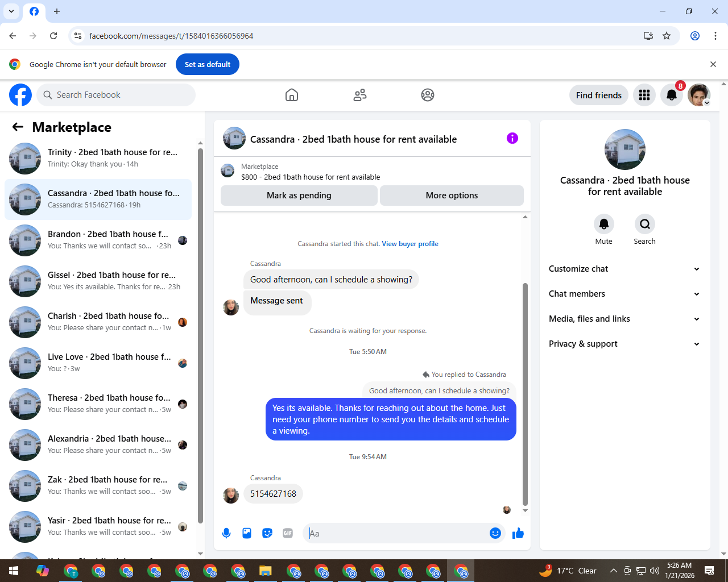Screen dimensions: 728x582
Task: Click the install app icon in address bar
Action: pos(648,36)
